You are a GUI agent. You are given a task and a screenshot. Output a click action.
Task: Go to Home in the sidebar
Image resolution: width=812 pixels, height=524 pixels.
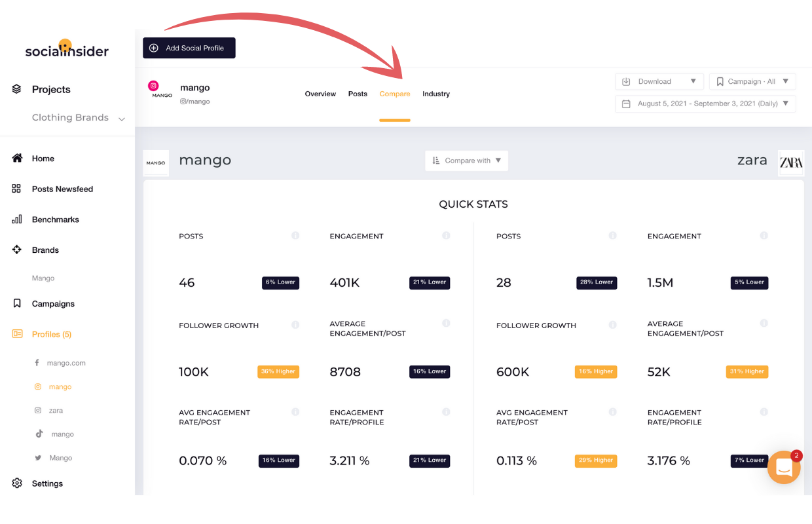(43, 159)
